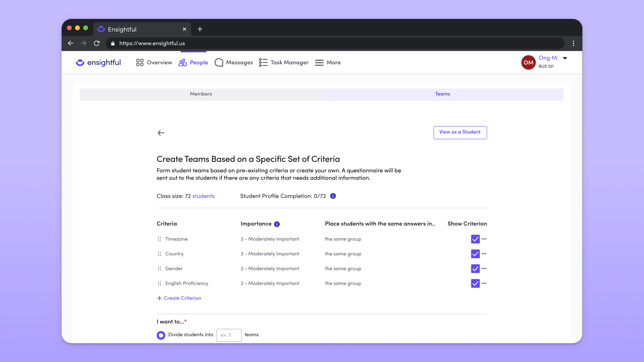Open the Overview section icon
Screen dimensions: 644x362
(x=140, y=62)
